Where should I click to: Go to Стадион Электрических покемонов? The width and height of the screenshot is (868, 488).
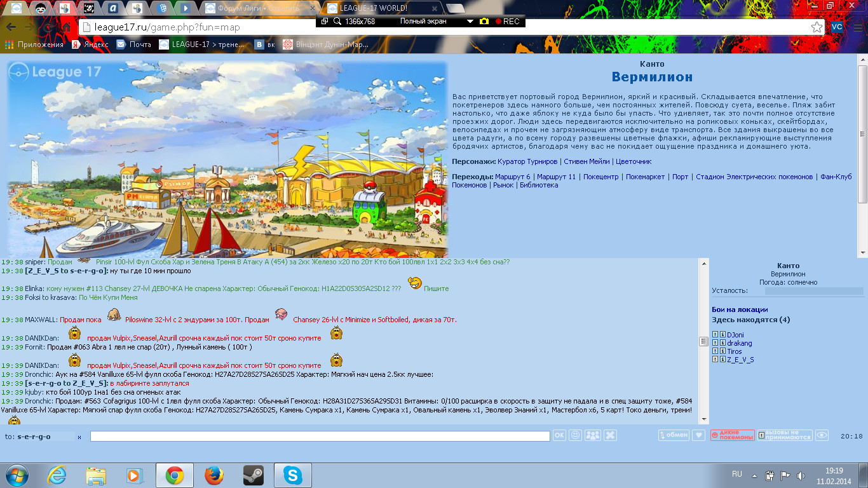click(754, 177)
